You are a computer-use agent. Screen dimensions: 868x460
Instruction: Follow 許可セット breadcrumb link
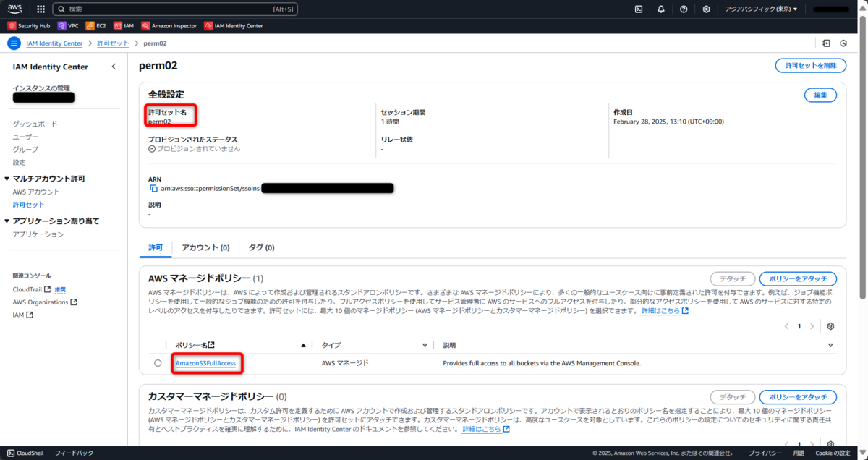pos(113,43)
